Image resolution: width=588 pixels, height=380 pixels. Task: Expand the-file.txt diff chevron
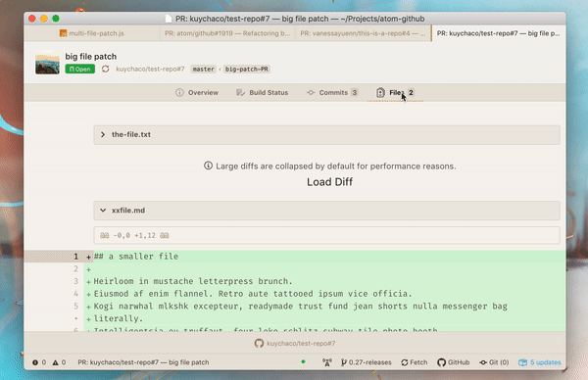pyautogui.click(x=103, y=134)
